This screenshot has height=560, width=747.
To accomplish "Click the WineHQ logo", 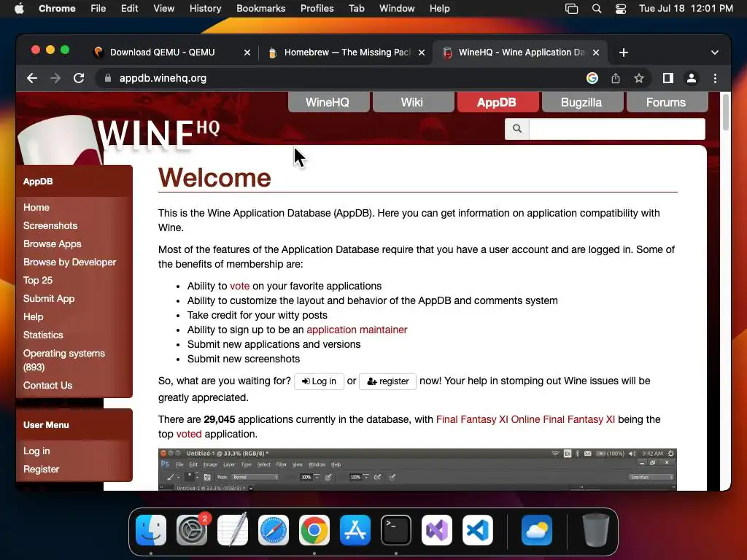I will point(119,138).
